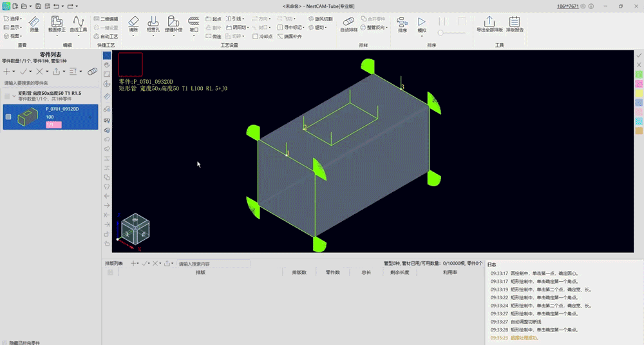Tick the 矩形管 group checkbox
The height and width of the screenshot is (345, 644).
tap(7, 96)
